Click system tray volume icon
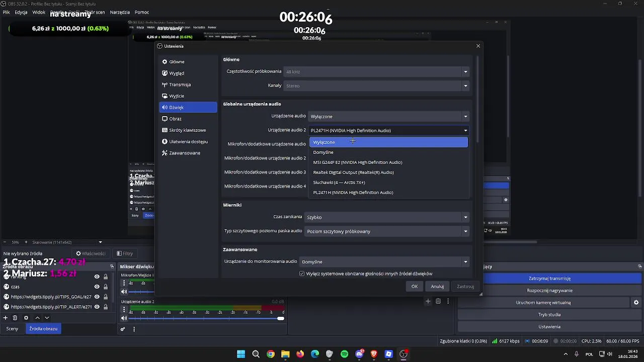The image size is (644, 362). point(610,354)
